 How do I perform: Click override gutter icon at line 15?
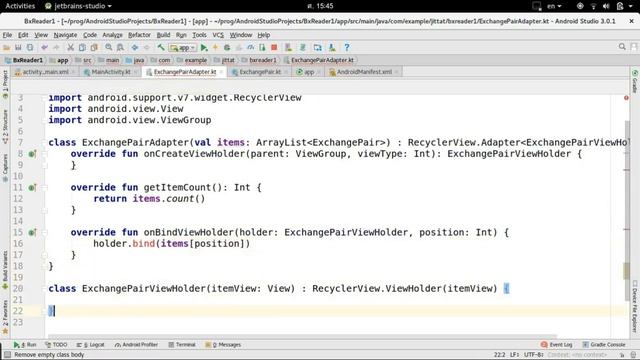pyautogui.click(x=32, y=233)
